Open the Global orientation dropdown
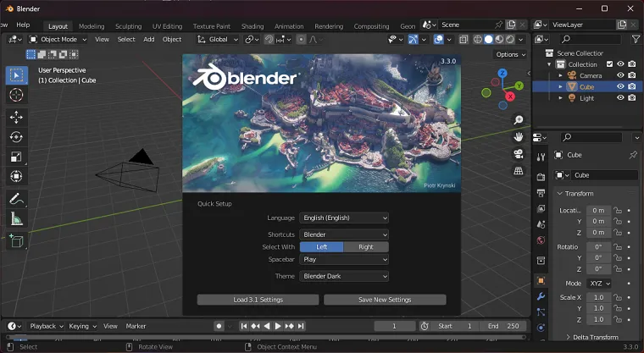This screenshot has height=353, width=644. coord(218,40)
